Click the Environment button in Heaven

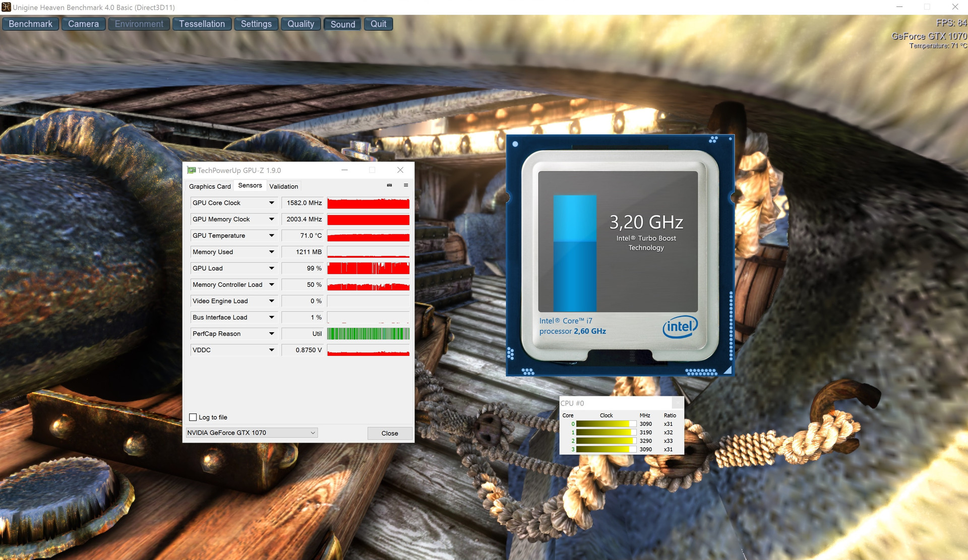click(139, 24)
